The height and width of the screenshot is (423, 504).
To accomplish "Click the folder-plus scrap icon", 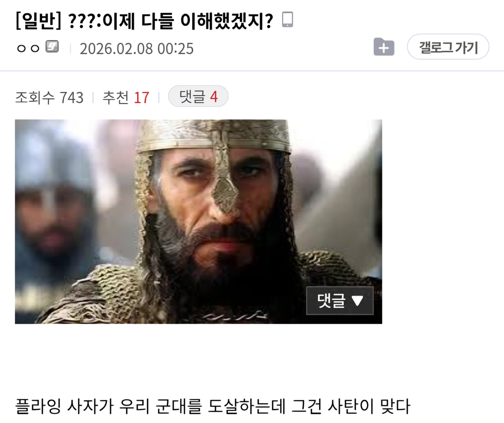I will tap(384, 47).
